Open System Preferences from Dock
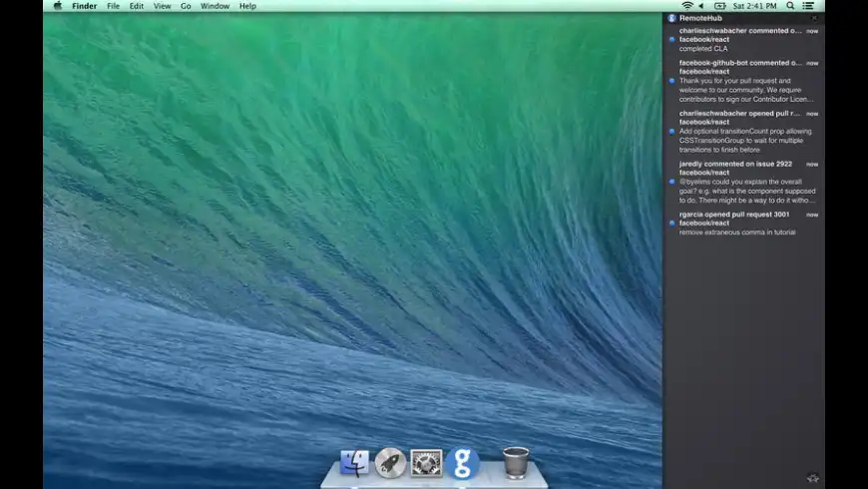This screenshot has height=489, width=868. (426, 463)
